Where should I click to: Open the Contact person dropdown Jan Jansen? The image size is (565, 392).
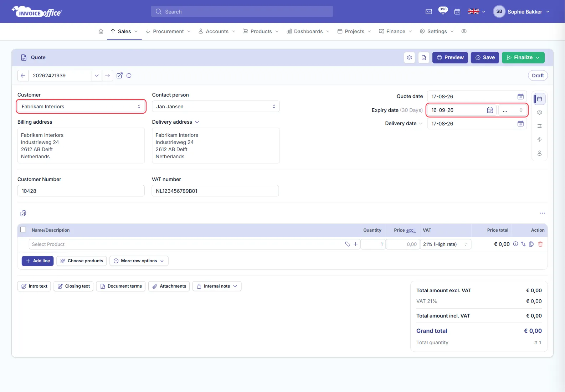pos(216,107)
